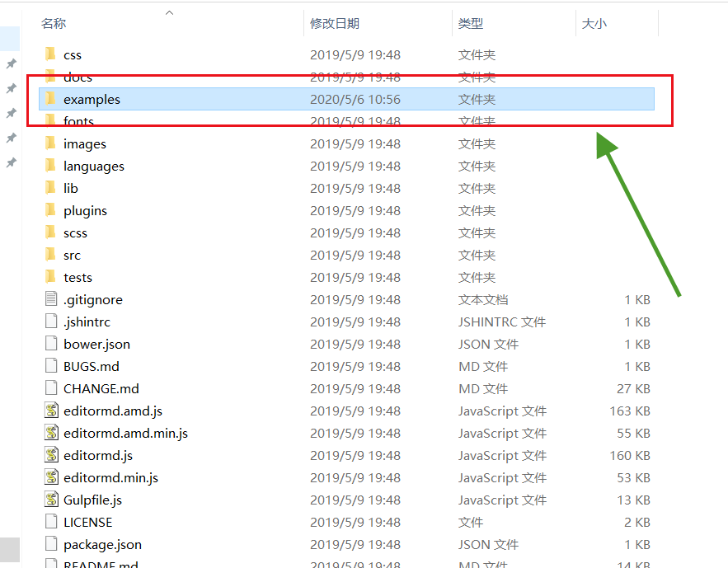This screenshot has width=728, height=568.
Task: Select the tests folder name
Action: [78, 278]
